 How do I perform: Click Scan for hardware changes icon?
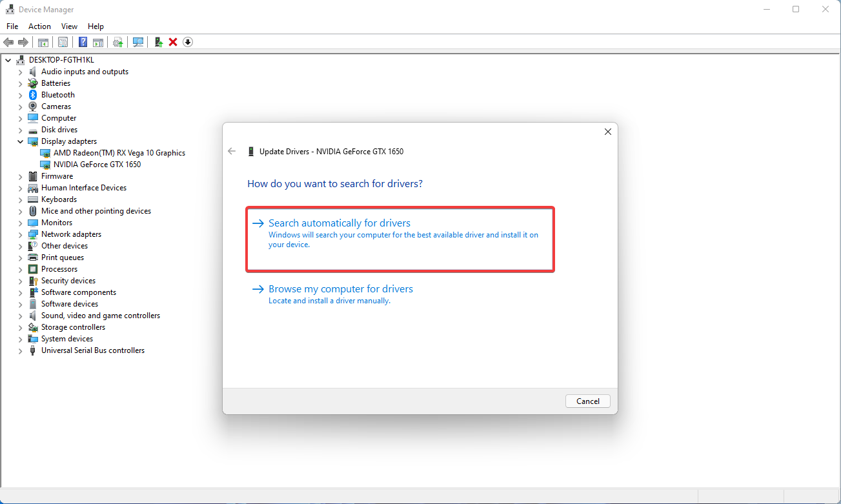tap(138, 42)
